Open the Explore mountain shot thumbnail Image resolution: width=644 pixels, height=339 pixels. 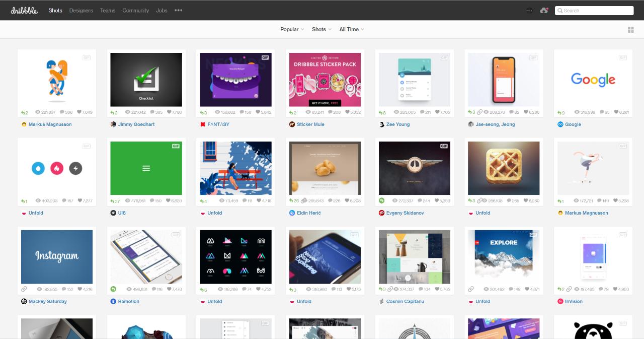pos(504,257)
